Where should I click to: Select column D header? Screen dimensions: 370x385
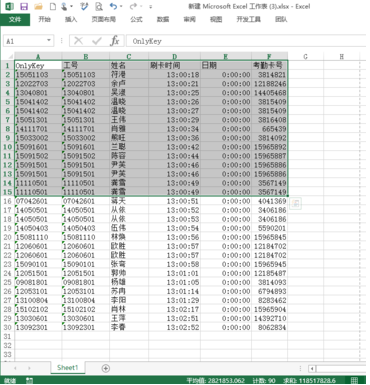(x=174, y=56)
